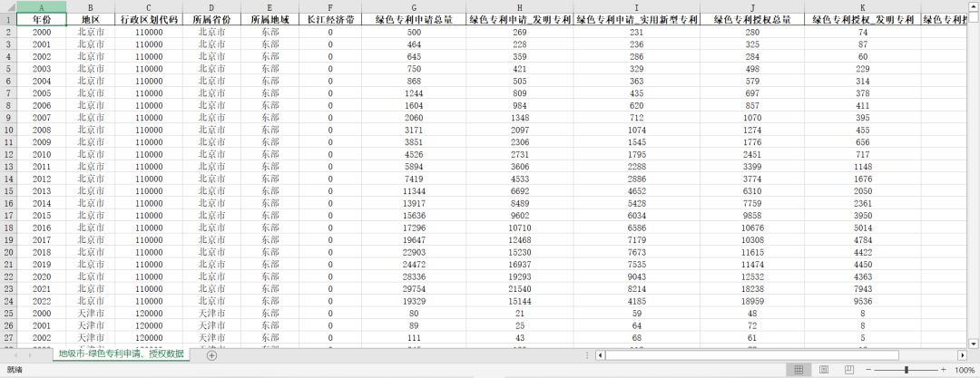The width and height of the screenshot is (980, 378).
Task: Click the cell with value 3606
Action: click(x=519, y=166)
